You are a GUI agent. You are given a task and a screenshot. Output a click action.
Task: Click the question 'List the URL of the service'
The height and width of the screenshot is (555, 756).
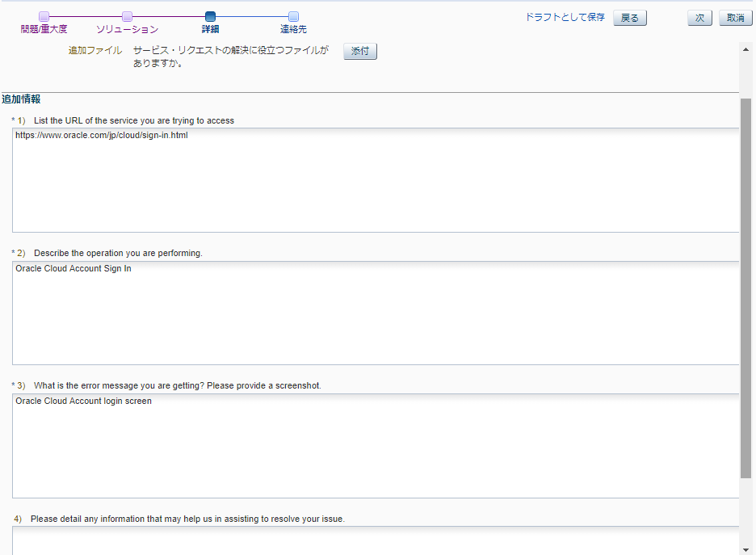click(x=134, y=120)
